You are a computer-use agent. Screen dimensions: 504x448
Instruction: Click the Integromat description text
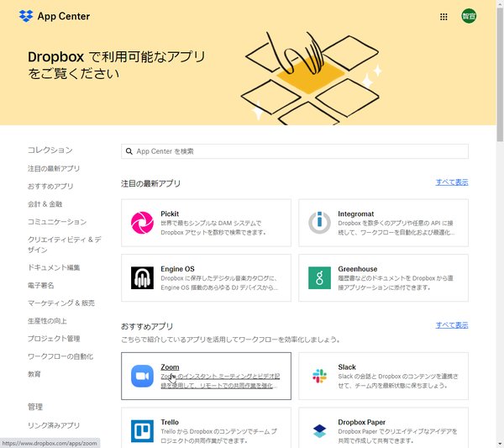click(396, 228)
